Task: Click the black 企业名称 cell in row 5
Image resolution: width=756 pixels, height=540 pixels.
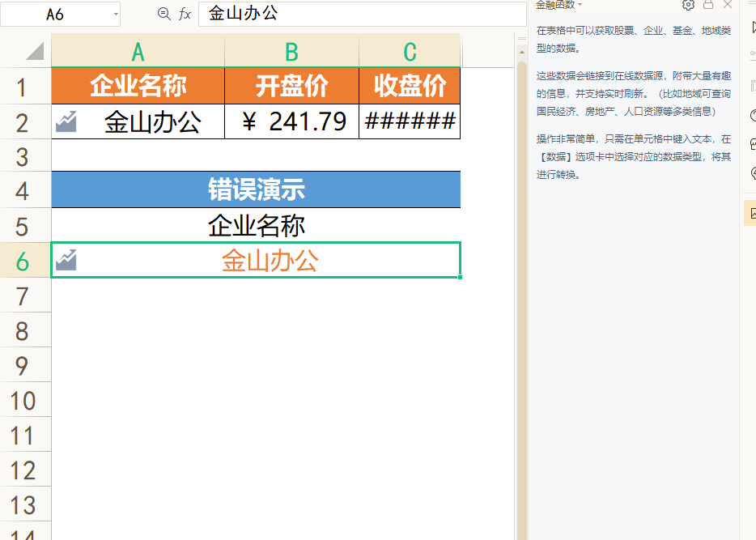Action: [256, 226]
